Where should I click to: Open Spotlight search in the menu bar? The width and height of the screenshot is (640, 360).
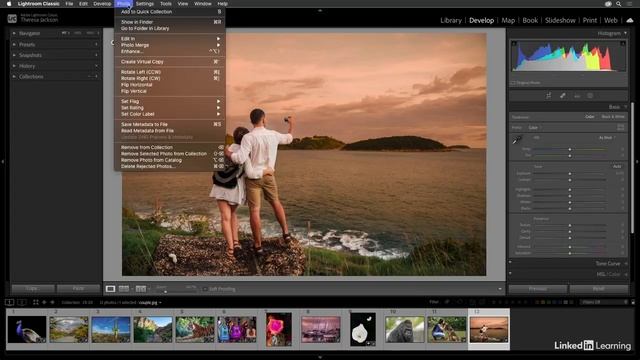[619, 4]
